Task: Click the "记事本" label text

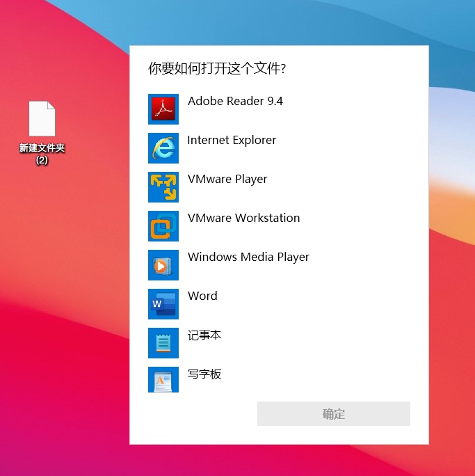Action: click(x=204, y=335)
